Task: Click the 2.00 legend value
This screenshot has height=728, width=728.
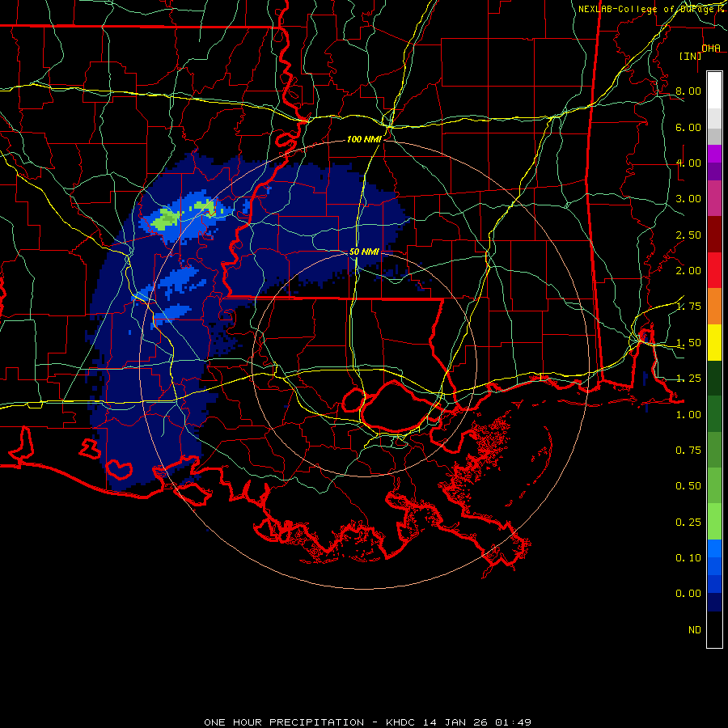Action: pyautogui.click(x=688, y=271)
